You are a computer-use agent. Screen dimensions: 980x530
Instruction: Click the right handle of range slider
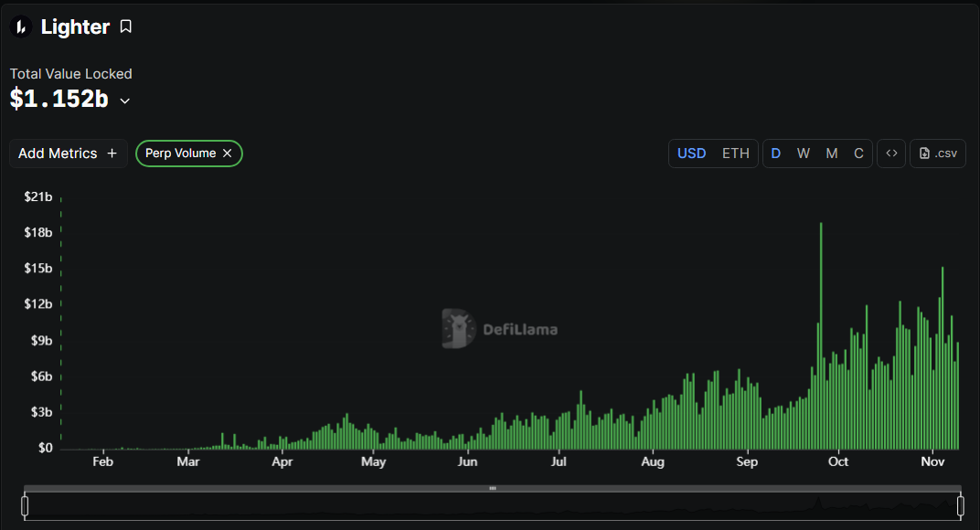961,505
